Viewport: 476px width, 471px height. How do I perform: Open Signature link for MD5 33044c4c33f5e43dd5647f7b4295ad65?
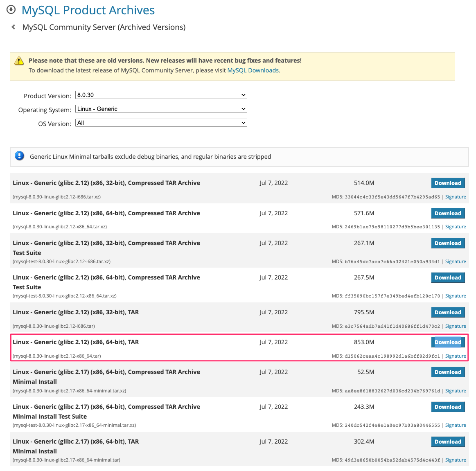coord(456,197)
